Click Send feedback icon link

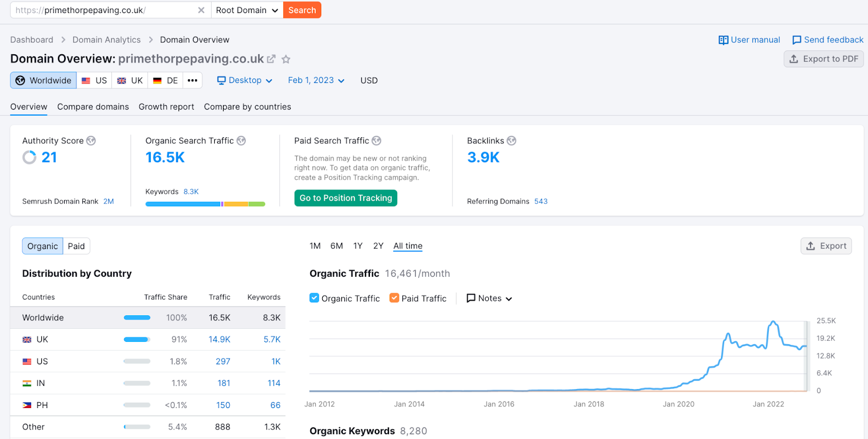pyautogui.click(x=796, y=40)
